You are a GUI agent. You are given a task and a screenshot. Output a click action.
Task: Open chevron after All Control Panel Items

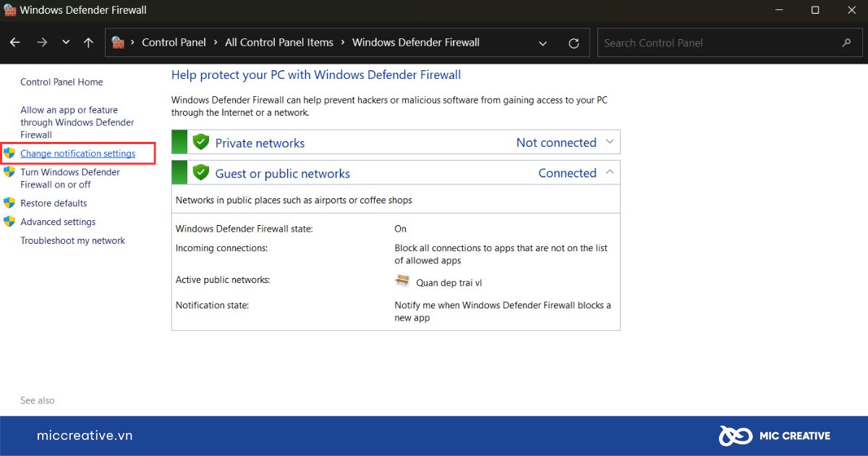coord(343,43)
